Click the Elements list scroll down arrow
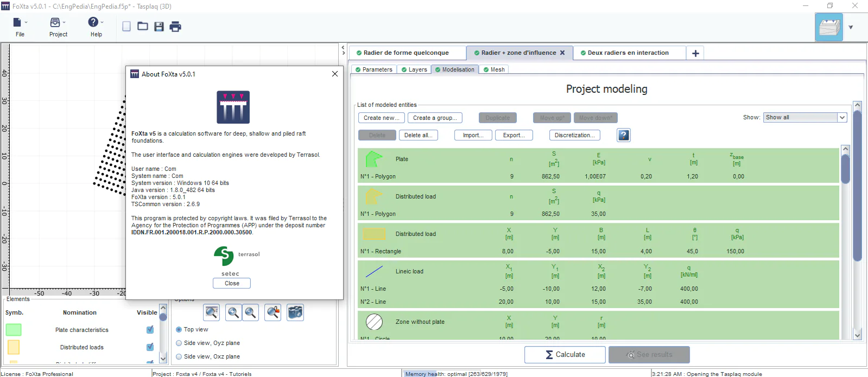 (x=163, y=359)
